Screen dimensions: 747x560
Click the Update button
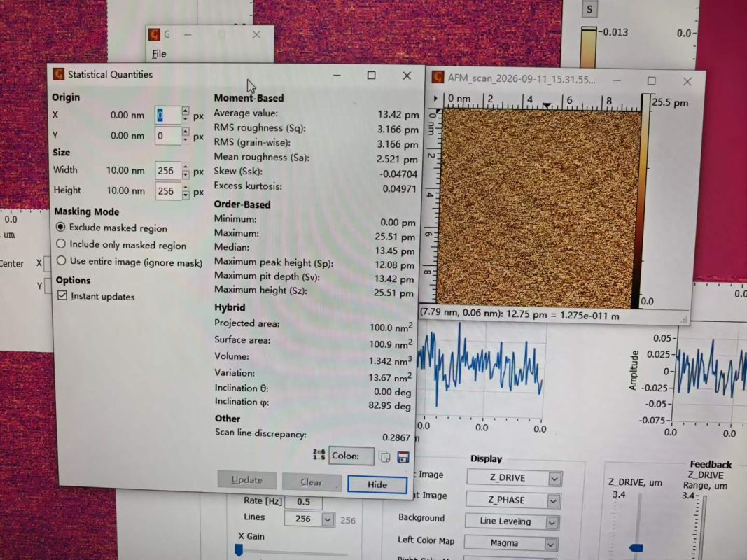[x=246, y=480]
